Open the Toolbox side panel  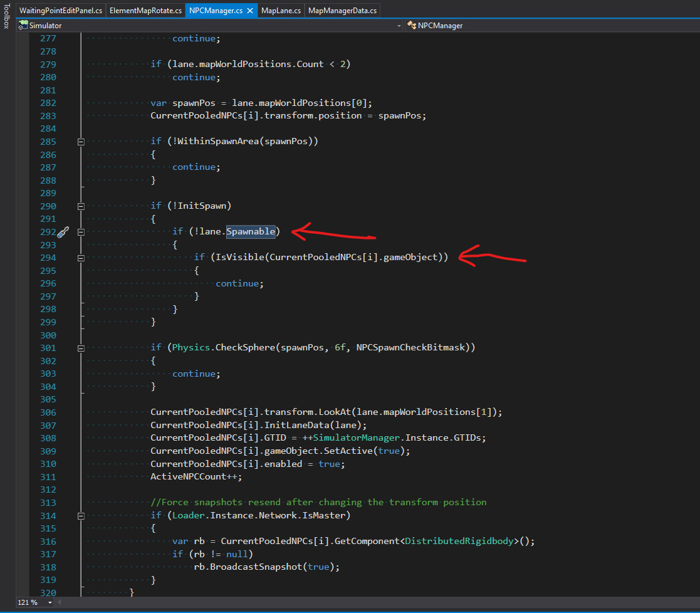click(x=7, y=16)
